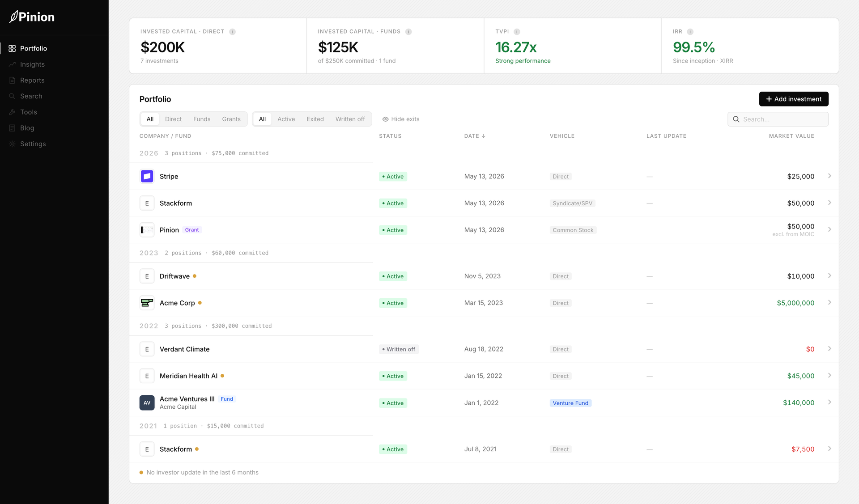Click the E avatar in Meridian Health AI row
The height and width of the screenshot is (504, 859).
pyautogui.click(x=147, y=376)
